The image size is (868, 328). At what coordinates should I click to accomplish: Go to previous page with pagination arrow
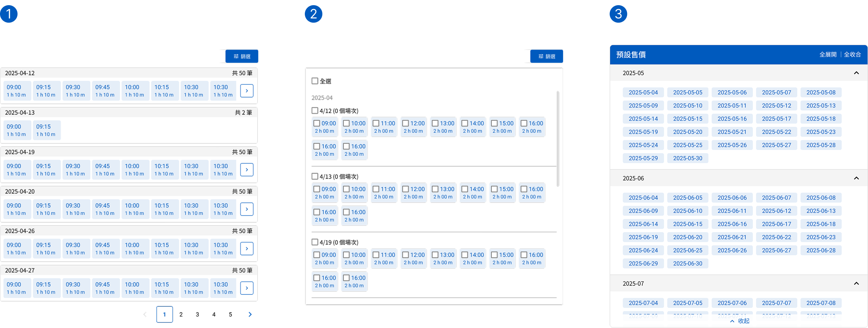[x=145, y=314]
